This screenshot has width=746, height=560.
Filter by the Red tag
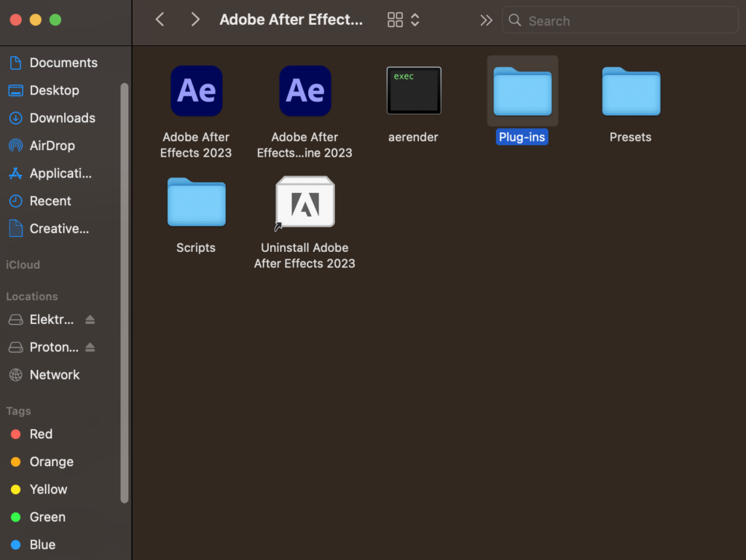[41, 434]
